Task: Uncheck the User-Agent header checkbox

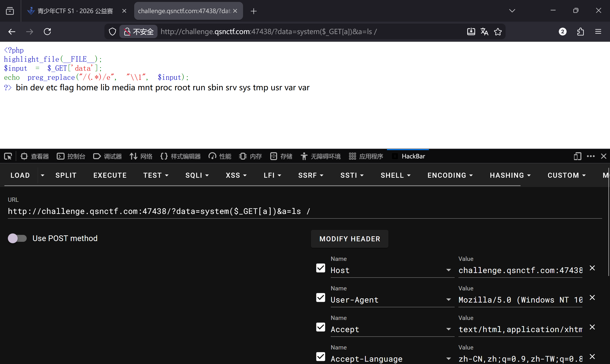Action: point(320,298)
